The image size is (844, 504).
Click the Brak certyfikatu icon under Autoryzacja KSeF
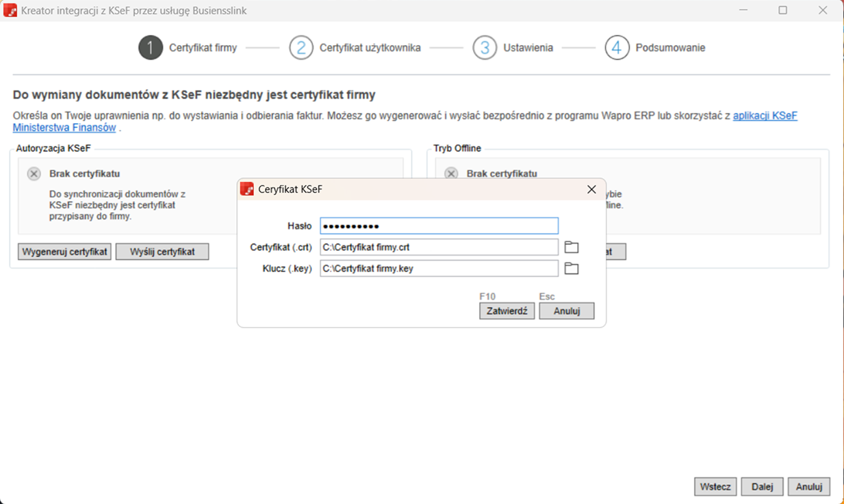pyautogui.click(x=34, y=174)
